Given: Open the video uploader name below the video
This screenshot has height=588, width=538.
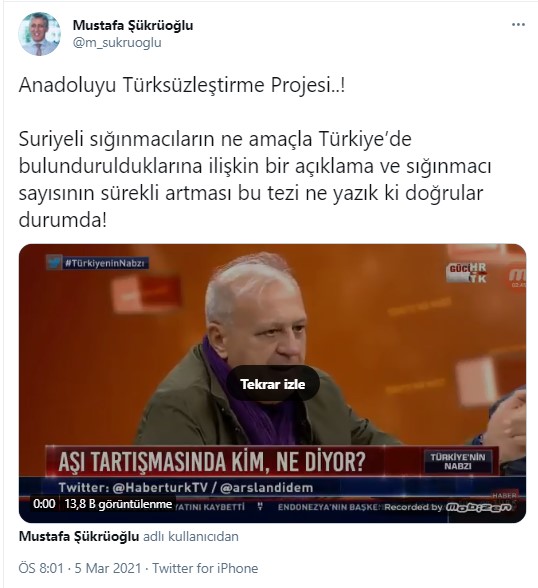Looking at the screenshot, I should point(79,536).
